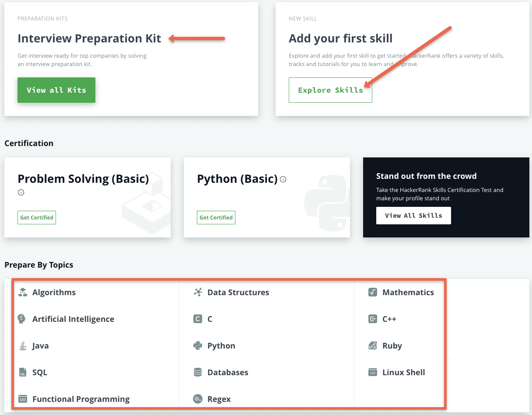
Task: Select the Linux Shell terminal icon
Action: (372, 372)
